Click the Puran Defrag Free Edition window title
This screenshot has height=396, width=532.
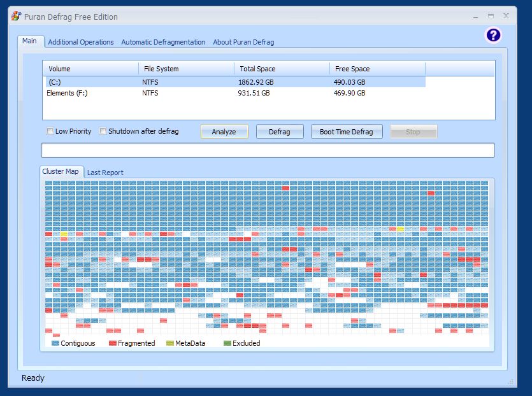pos(71,17)
